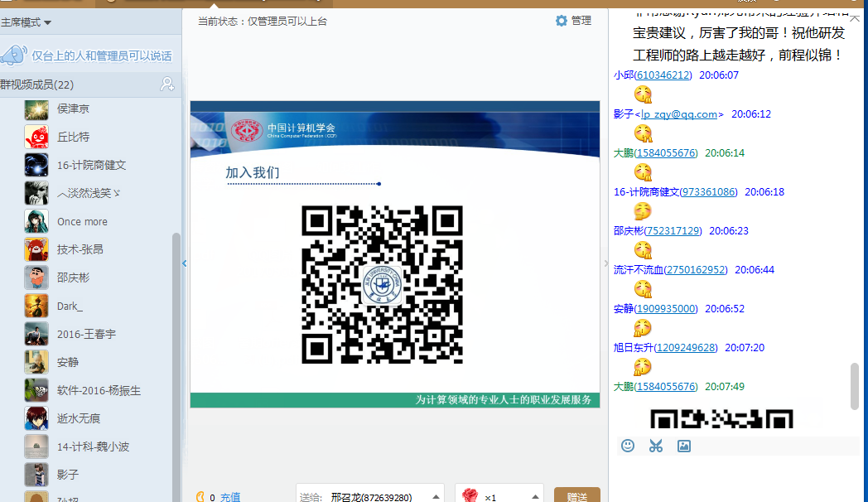868x502 pixels.
Task: Open 小邱's QQ number link 610346212
Action: tap(663, 75)
